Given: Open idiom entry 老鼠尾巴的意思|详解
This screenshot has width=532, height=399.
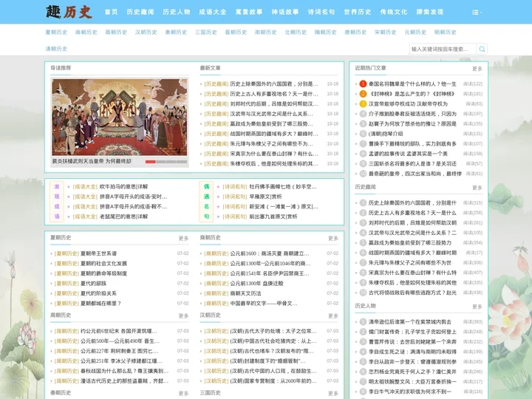Looking at the screenshot, I should (123, 216).
